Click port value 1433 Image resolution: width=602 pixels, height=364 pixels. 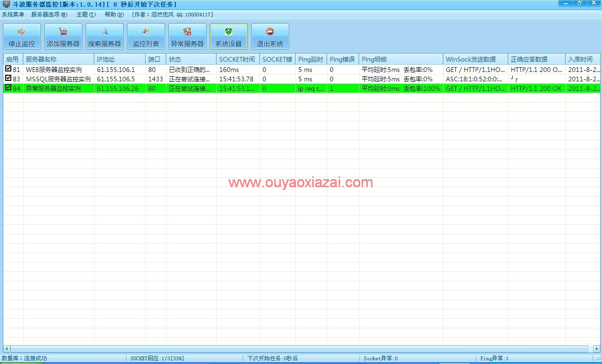[x=156, y=79]
